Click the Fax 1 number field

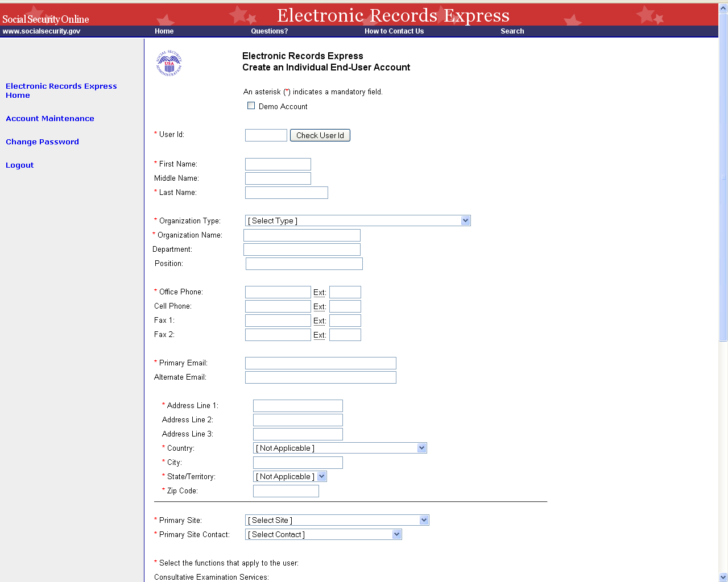278,321
